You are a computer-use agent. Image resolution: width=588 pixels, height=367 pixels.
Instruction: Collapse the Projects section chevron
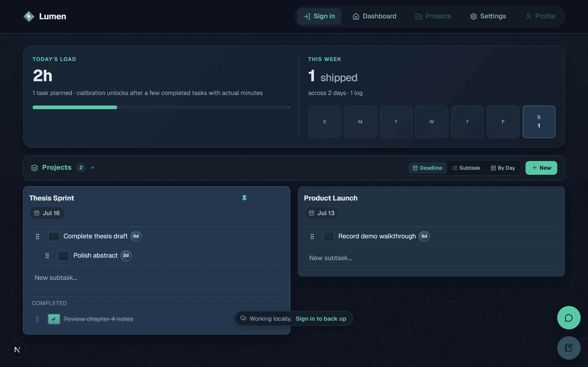93,168
